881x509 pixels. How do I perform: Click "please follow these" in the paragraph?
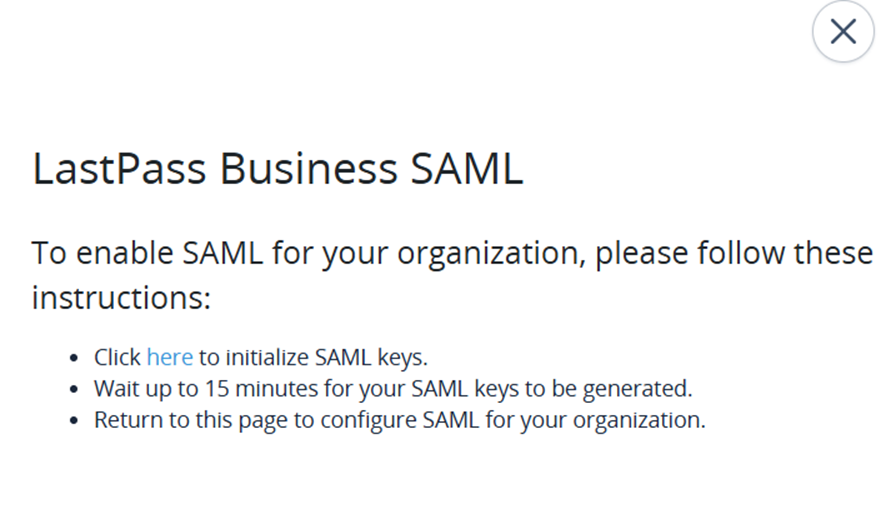735,252
